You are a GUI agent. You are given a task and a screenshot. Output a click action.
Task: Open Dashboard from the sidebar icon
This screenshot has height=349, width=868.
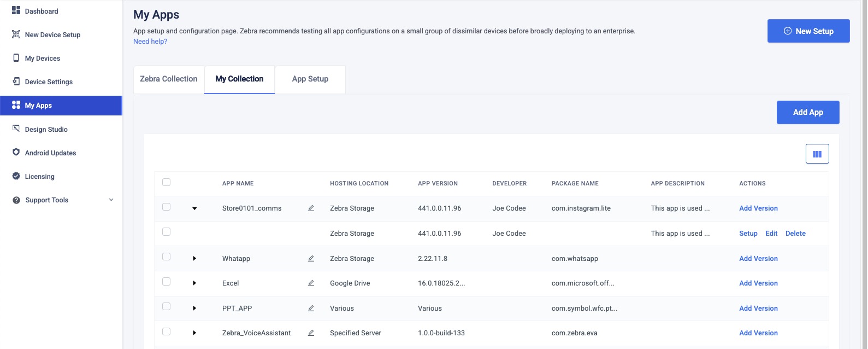[x=16, y=11]
